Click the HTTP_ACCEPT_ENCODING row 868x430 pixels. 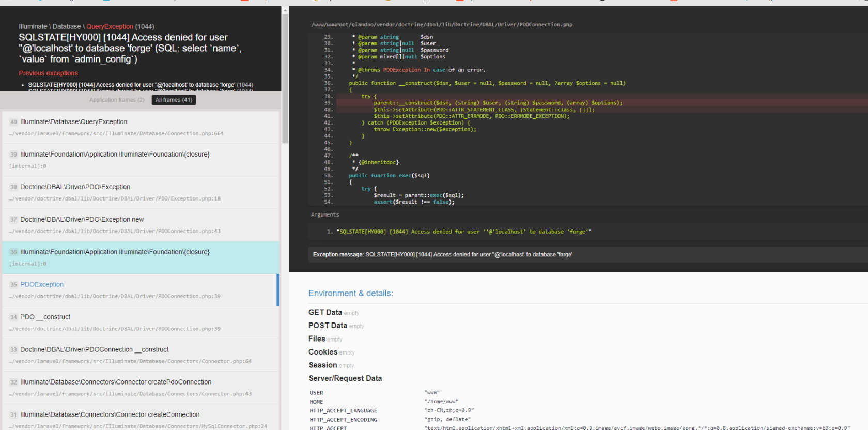588,420
